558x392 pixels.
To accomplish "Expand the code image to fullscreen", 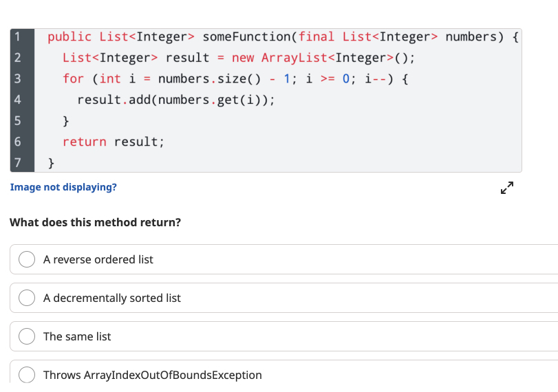I will [x=507, y=188].
